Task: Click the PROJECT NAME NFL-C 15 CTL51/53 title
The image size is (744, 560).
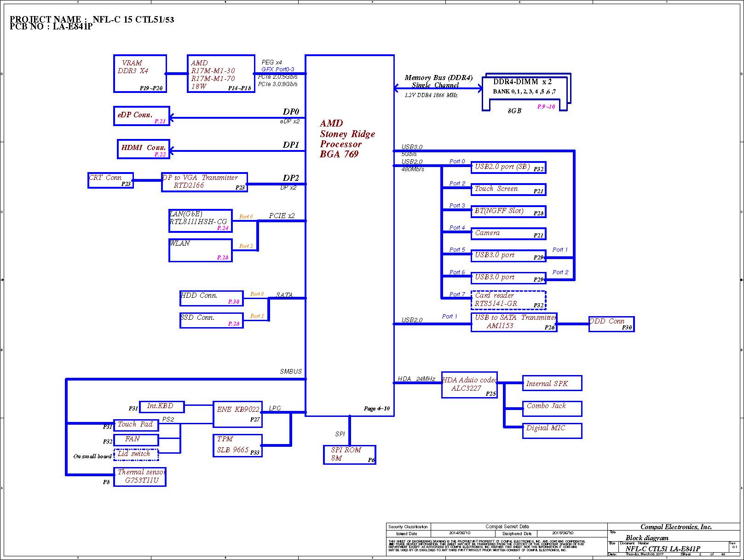Action: click(x=92, y=19)
